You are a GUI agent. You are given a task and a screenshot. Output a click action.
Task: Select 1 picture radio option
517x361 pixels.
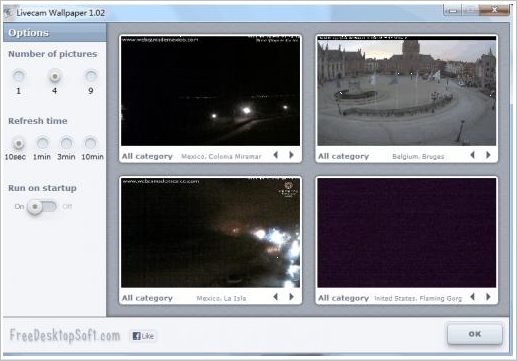(18, 76)
